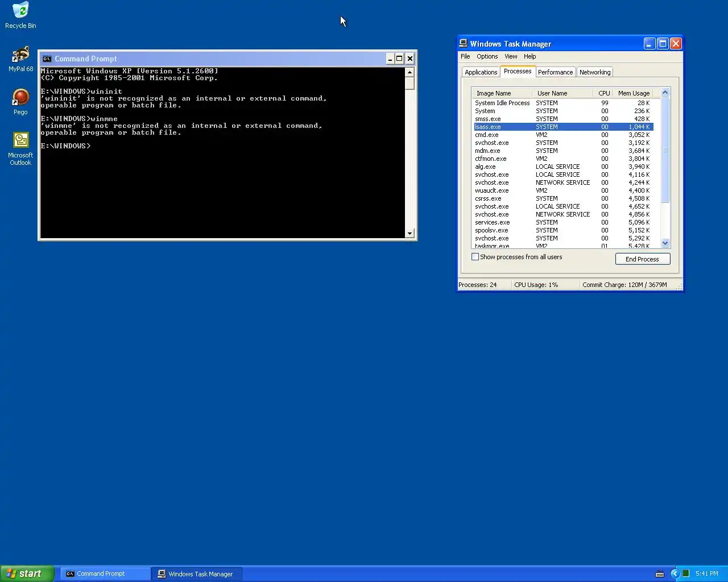Switch to Command Prompt from the taskbar
728x582 pixels.
106,574
